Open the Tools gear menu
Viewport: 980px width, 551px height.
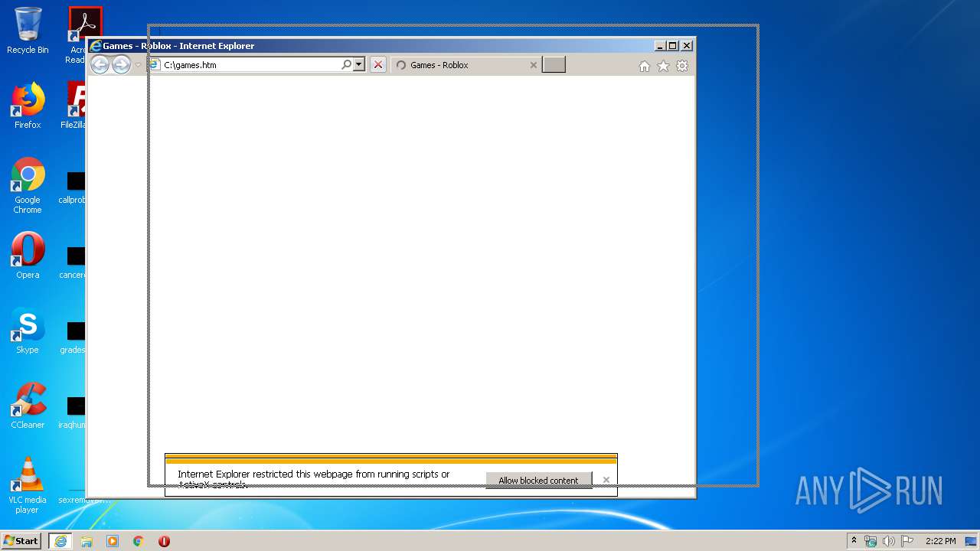pyautogui.click(x=682, y=67)
